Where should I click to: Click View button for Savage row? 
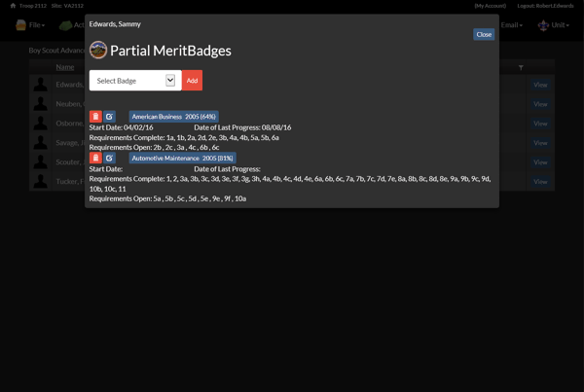540,143
